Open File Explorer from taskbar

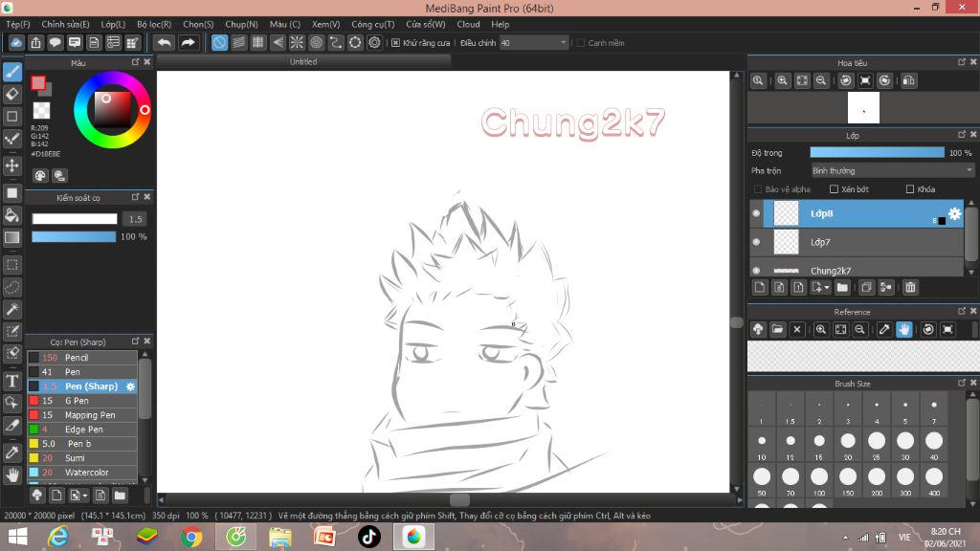pyautogui.click(x=280, y=537)
